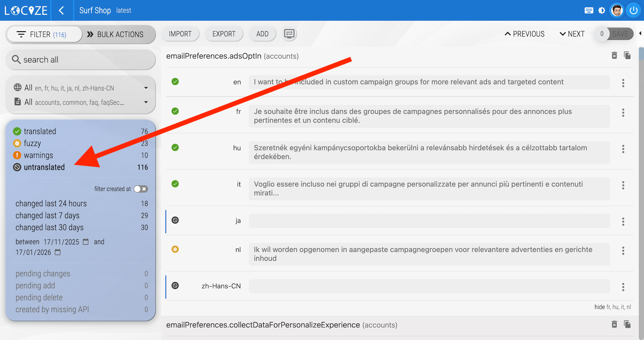644x340 pixels.
Task: Delete the emailPreferences.adsOptIn key
Action: [x=614, y=56]
